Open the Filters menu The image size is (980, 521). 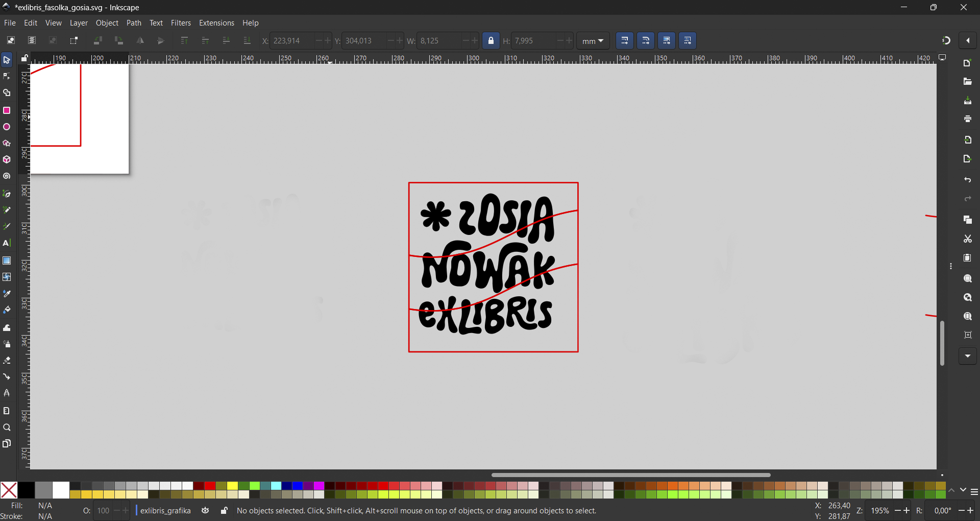pos(181,23)
